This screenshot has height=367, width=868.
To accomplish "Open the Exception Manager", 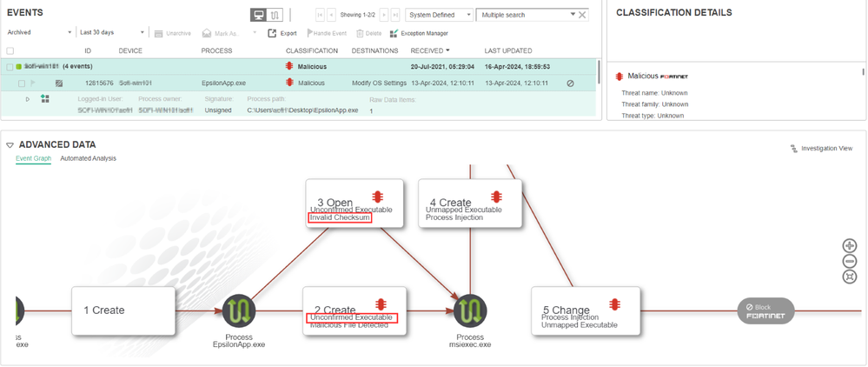I will (x=419, y=33).
